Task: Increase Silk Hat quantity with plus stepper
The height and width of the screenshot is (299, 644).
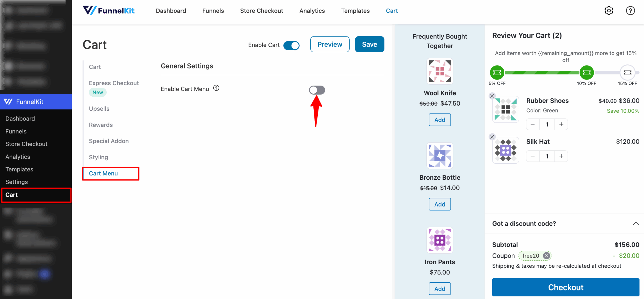Action: 561,156
